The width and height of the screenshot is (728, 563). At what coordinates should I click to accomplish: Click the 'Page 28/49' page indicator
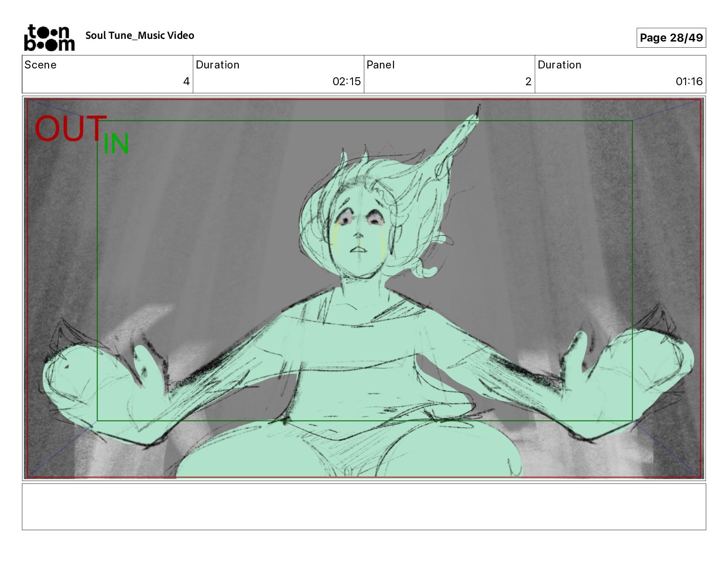(x=671, y=38)
